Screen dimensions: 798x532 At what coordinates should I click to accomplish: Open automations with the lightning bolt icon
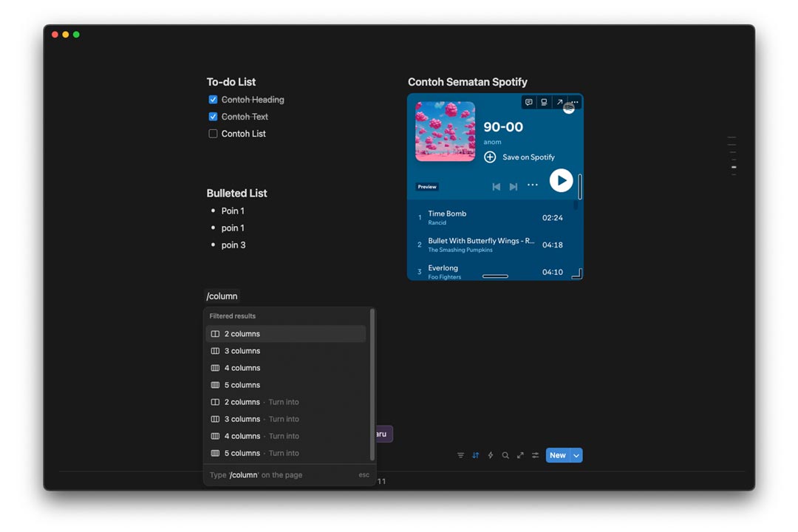coord(491,455)
